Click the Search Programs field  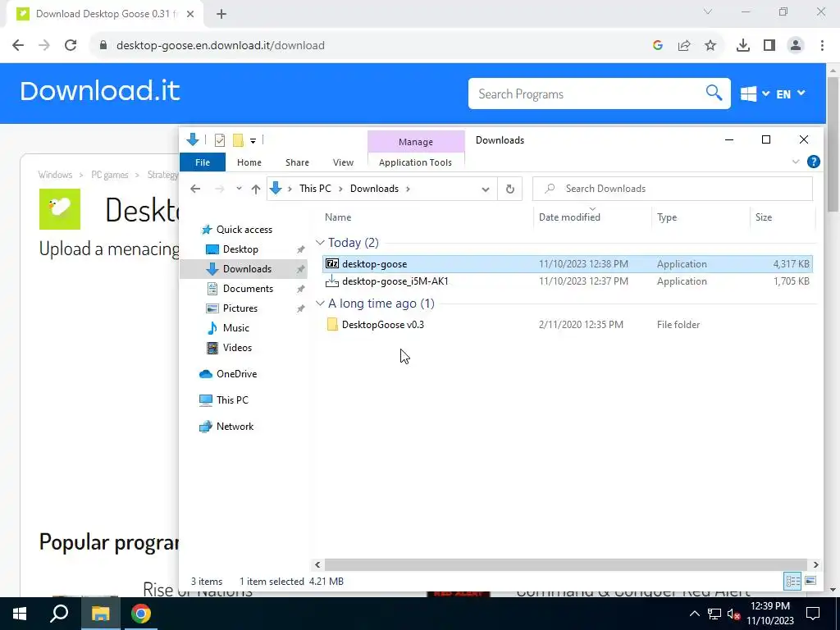587,94
